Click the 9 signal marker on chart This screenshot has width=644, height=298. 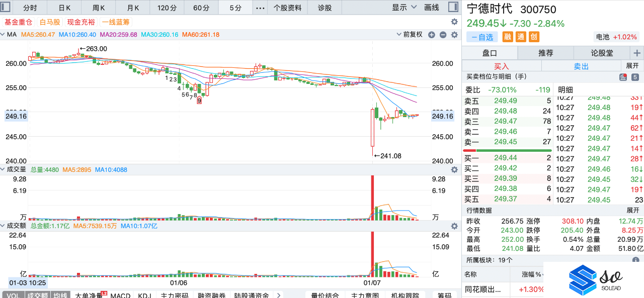click(x=199, y=101)
